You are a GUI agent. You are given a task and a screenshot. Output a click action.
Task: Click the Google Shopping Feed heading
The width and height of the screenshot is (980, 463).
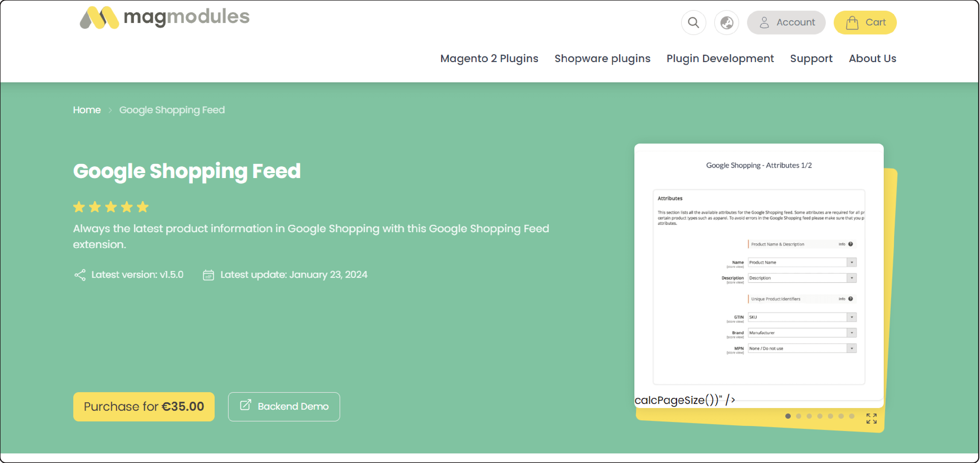click(x=187, y=171)
